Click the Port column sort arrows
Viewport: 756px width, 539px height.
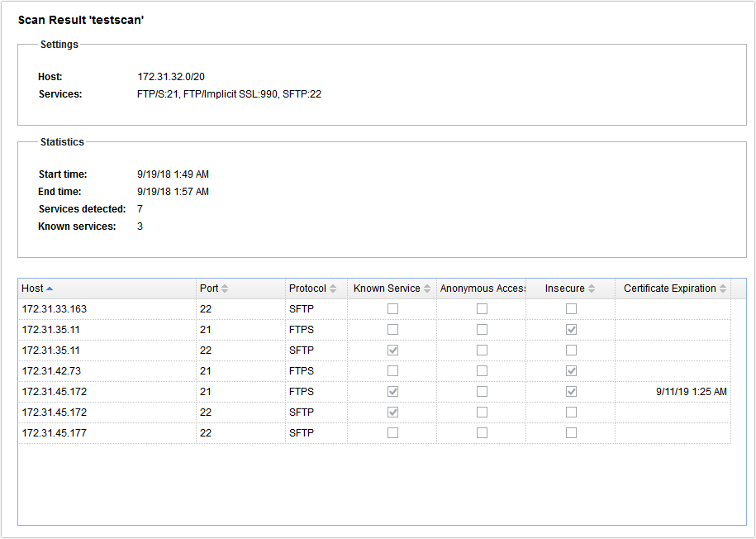[223, 288]
